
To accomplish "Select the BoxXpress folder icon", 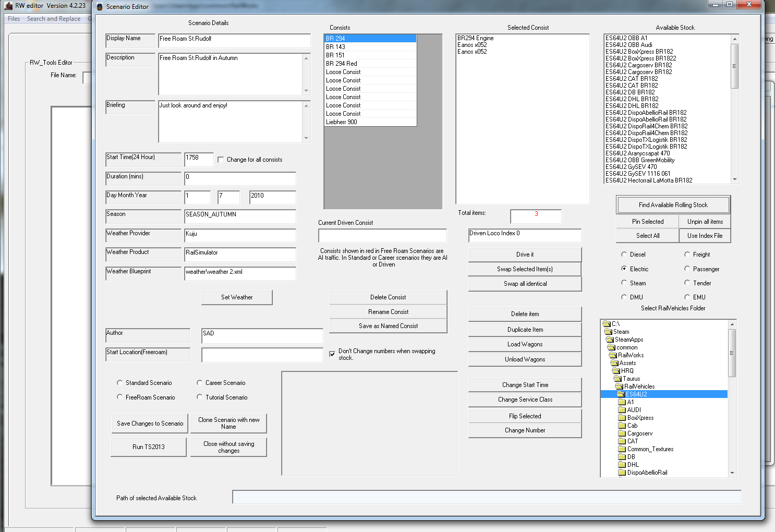I will [x=622, y=418].
